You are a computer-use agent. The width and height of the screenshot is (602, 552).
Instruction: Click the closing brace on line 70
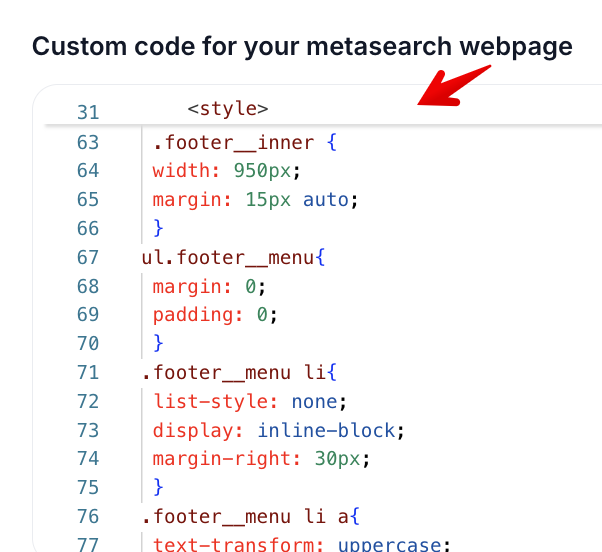[158, 343]
